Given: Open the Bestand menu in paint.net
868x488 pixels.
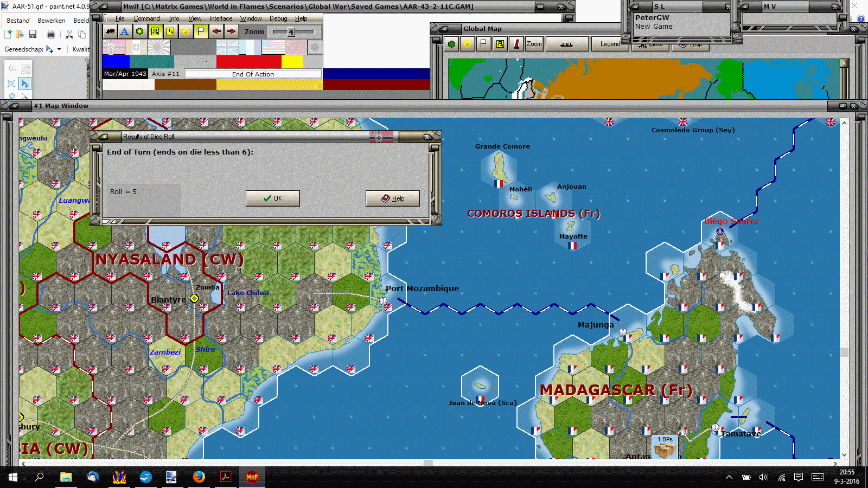Looking at the screenshot, I should click(x=18, y=21).
